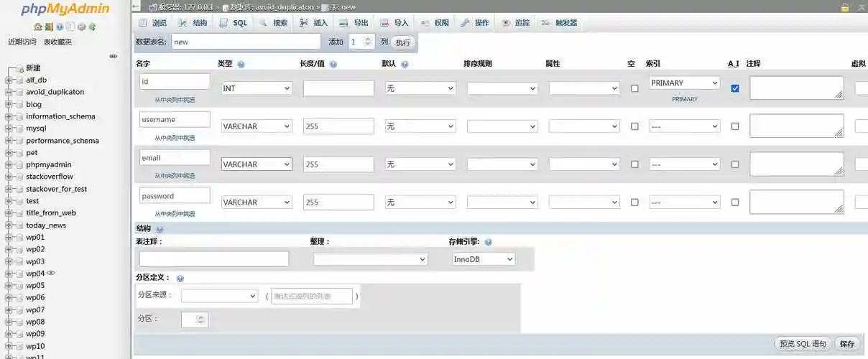Image resolution: width=868 pixels, height=359 pixels.
Task: Open the 表收藏夹 (Favorites) link
Action: click(x=58, y=42)
